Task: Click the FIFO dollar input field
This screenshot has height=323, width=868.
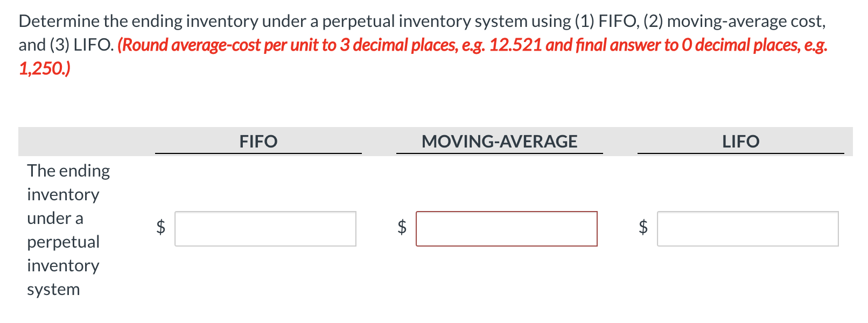Action: (x=266, y=229)
